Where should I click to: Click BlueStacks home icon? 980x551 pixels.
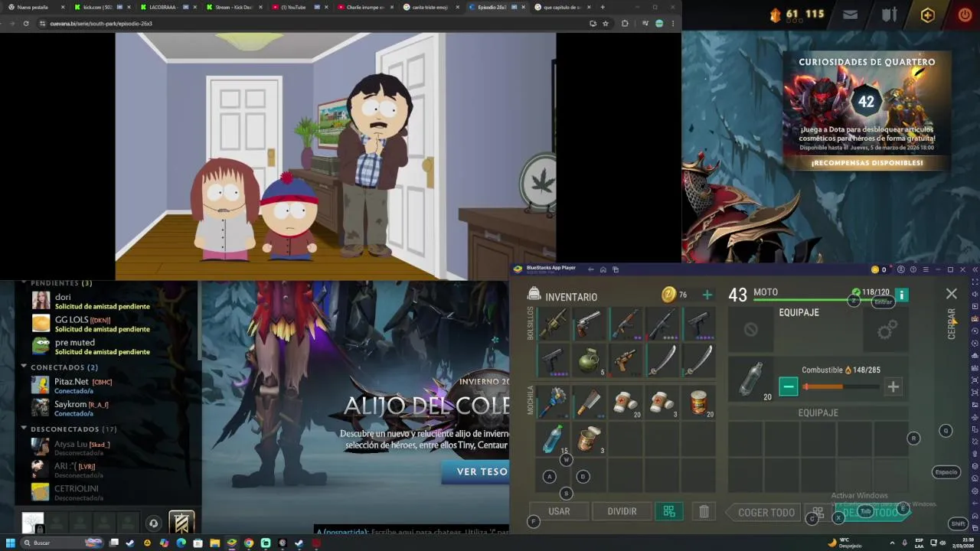coord(603,269)
